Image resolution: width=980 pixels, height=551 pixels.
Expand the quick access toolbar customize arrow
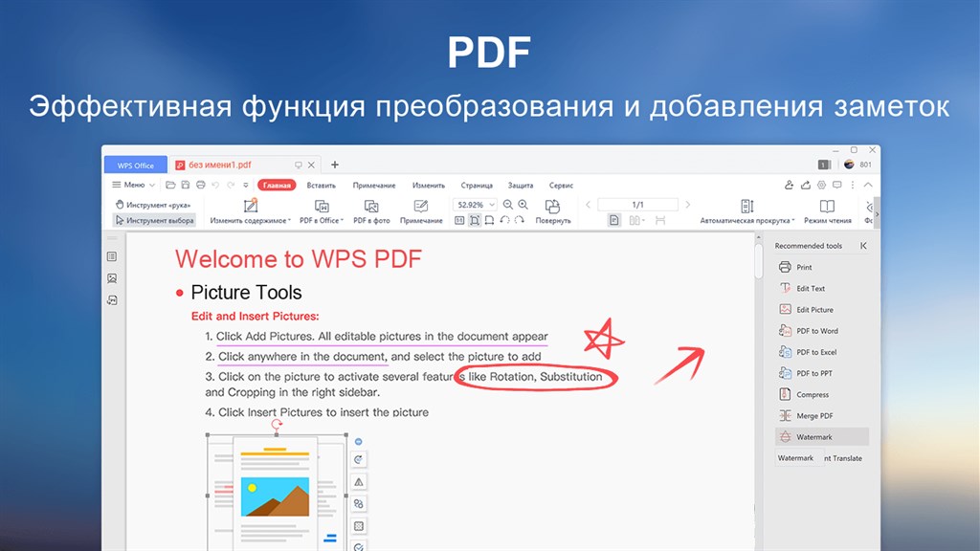[x=246, y=186]
